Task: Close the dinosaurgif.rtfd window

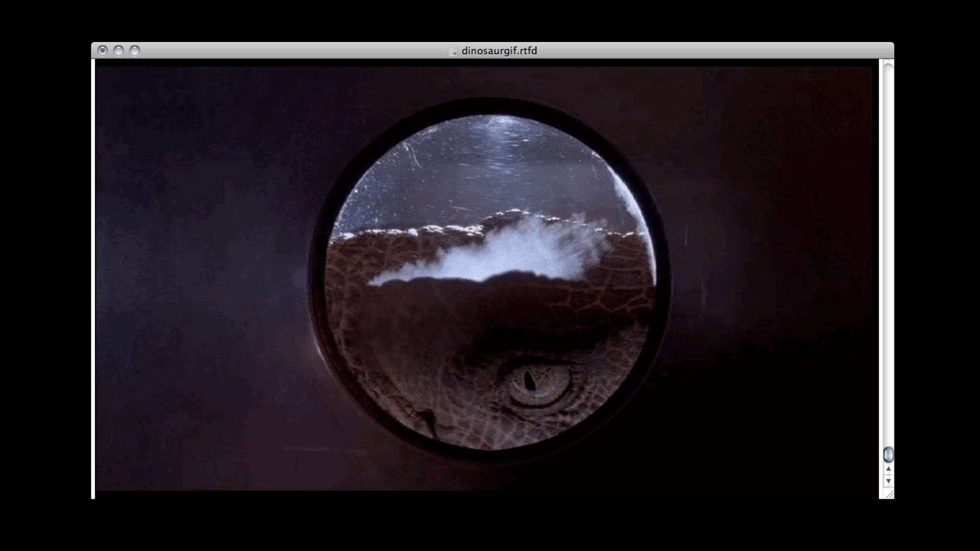Action: click(102, 51)
